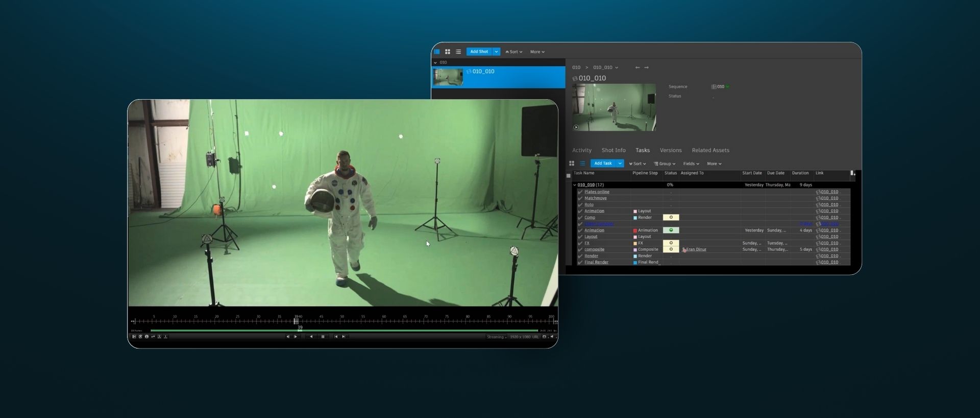Add a column with the plus column icon
The height and width of the screenshot is (418, 980).
(852, 173)
